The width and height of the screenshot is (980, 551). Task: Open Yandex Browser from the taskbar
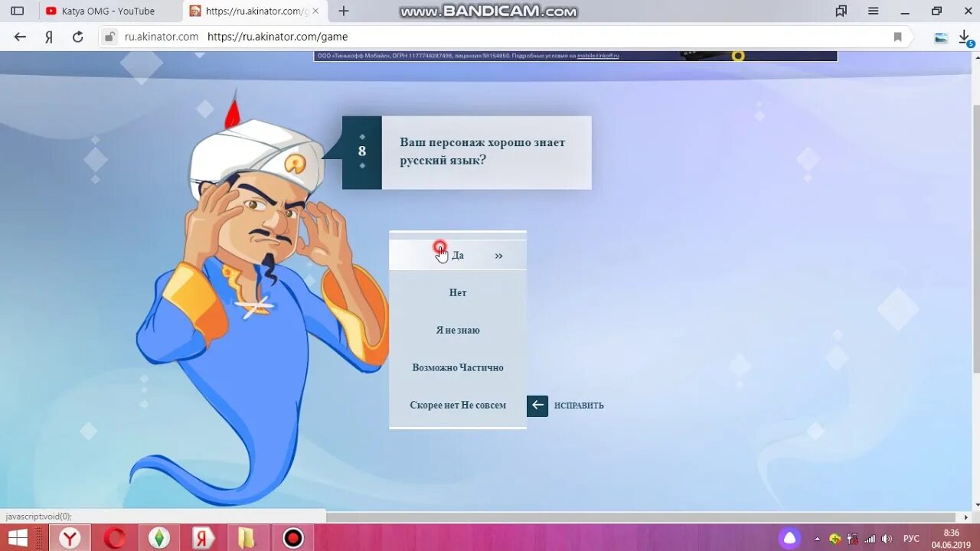click(x=70, y=538)
